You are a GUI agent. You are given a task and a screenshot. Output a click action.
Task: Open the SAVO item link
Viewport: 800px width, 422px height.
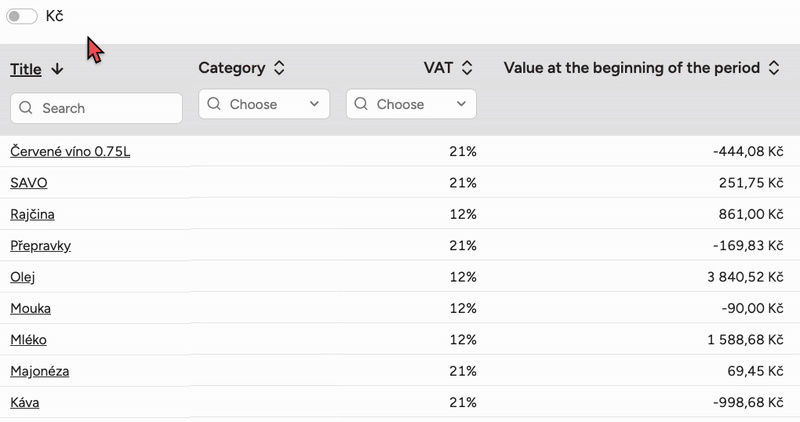28,183
